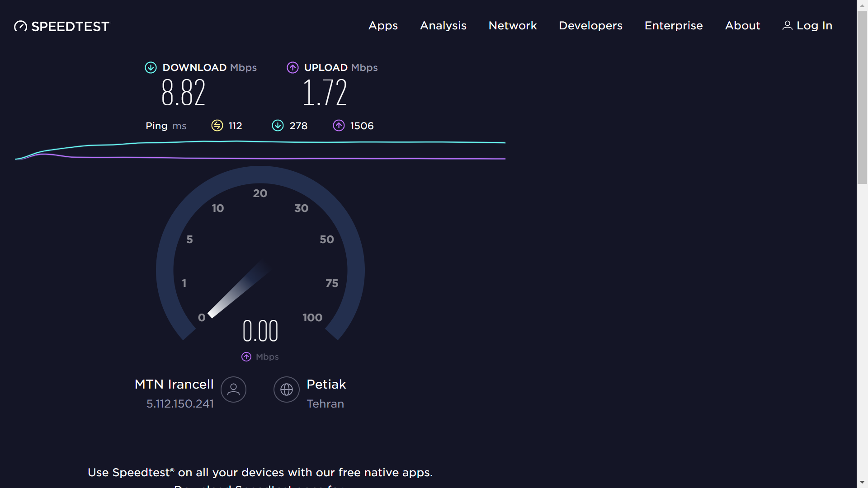Click the yellow idle ping icon next to 112
This screenshot has width=868, height=488.
pyautogui.click(x=217, y=126)
